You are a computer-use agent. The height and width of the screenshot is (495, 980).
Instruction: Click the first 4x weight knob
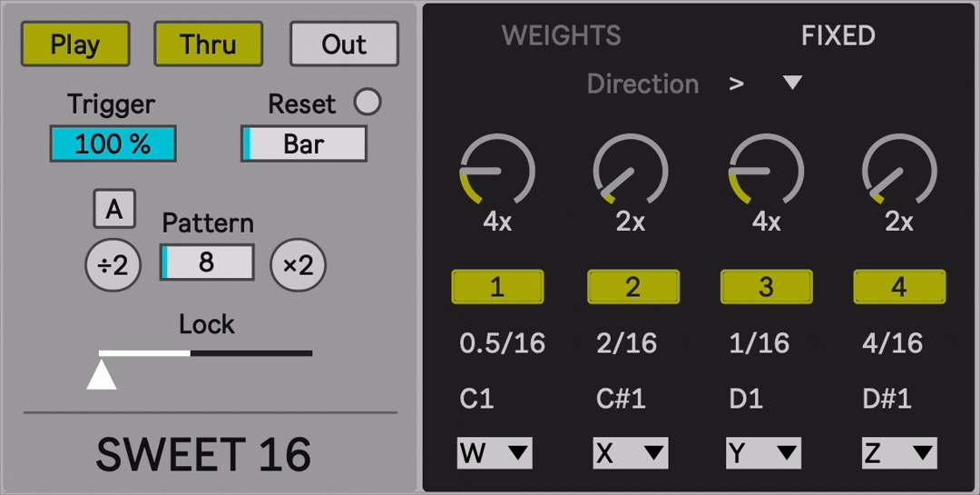(x=497, y=172)
